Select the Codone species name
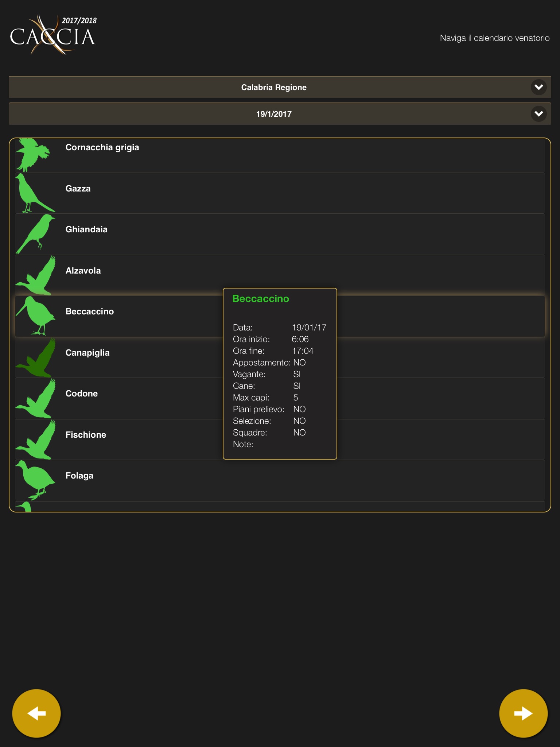The width and height of the screenshot is (560, 747). point(82,394)
